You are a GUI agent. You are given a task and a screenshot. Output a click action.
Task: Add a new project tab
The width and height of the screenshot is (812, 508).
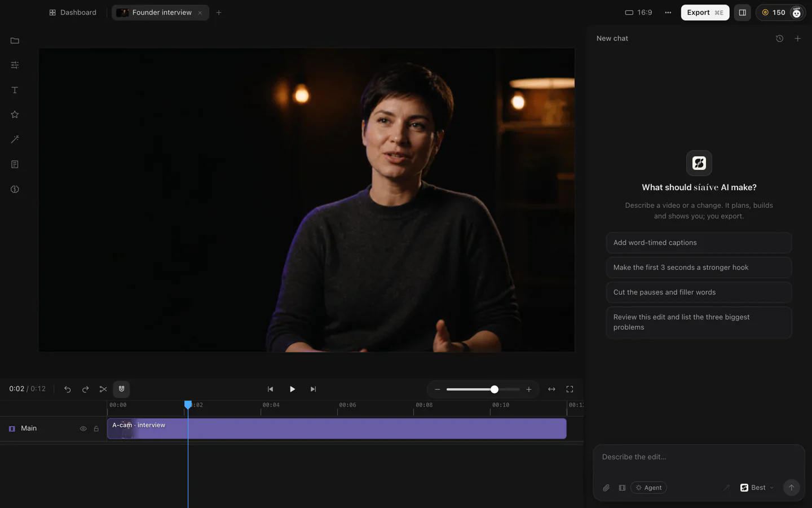[x=219, y=12]
